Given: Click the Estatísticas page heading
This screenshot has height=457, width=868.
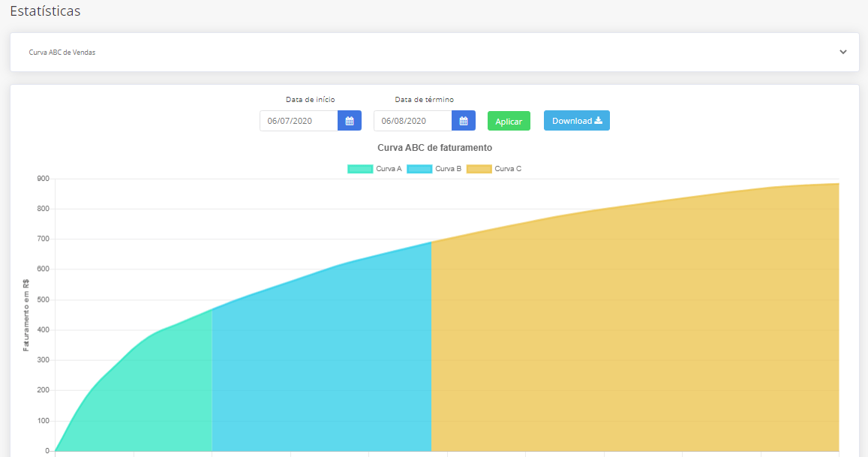Looking at the screenshot, I should [x=45, y=11].
